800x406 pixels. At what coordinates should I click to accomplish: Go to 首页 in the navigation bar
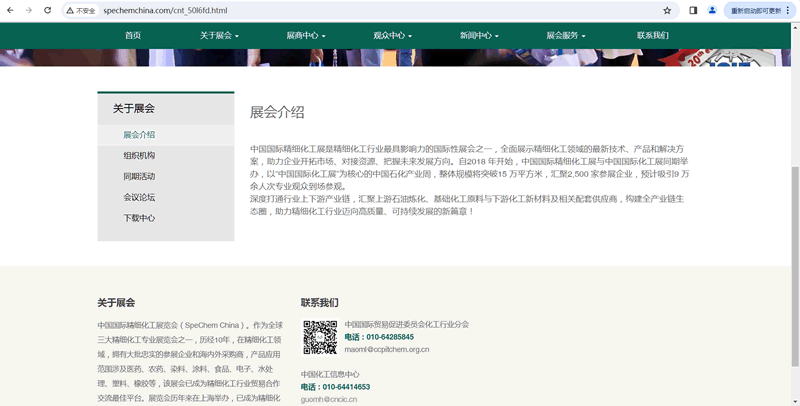click(x=133, y=35)
